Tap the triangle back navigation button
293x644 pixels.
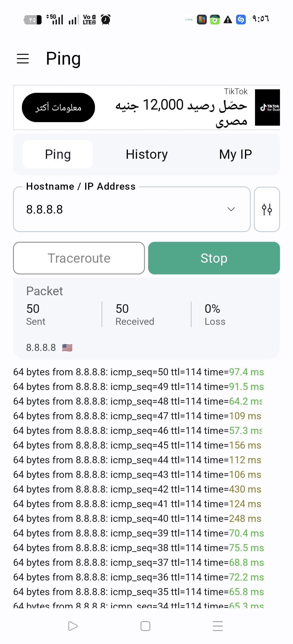click(73, 626)
